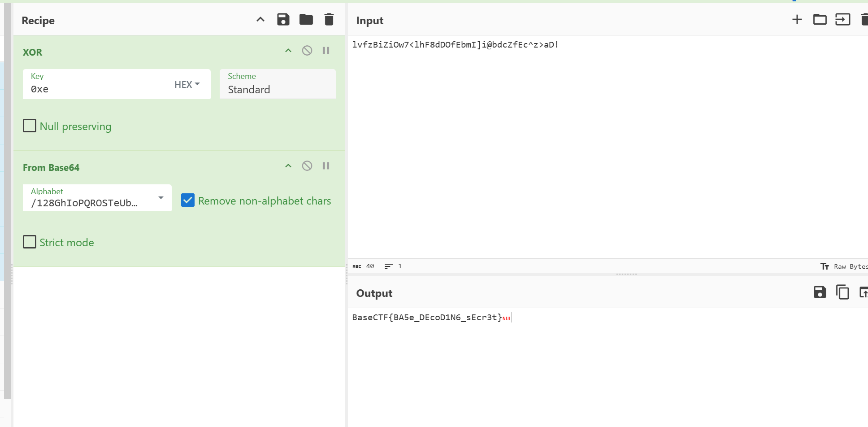Open the Scheme Standard dropdown
868x427 pixels.
coord(278,84)
